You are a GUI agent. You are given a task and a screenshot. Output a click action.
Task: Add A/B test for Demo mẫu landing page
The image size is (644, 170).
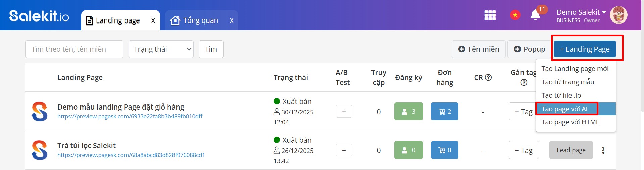click(344, 112)
